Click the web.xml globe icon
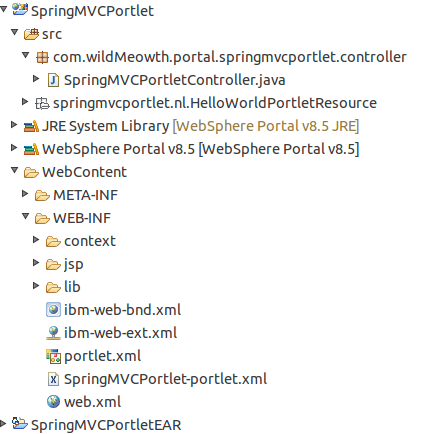This screenshot has width=444, height=434. pyautogui.click(x=53, y=402)
